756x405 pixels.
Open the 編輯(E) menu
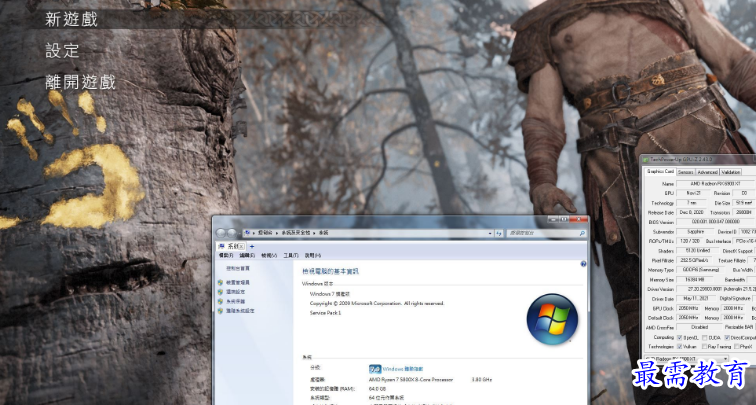tap(247, 256)
